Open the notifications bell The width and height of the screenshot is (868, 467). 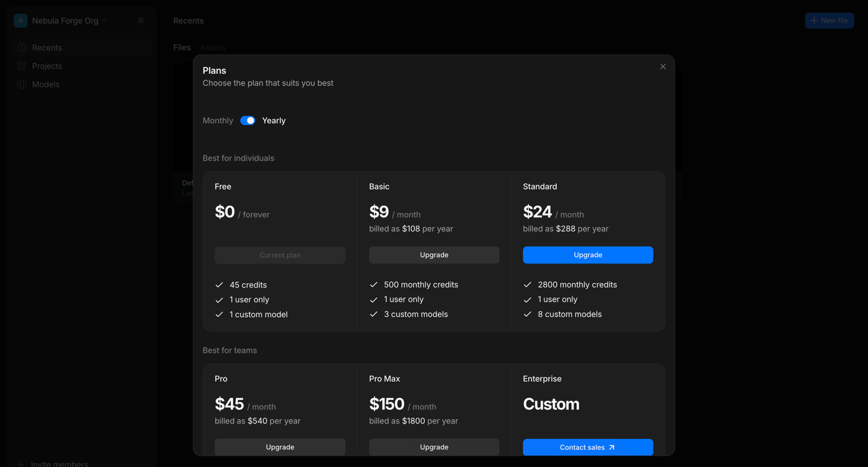[x=141, y=21]
